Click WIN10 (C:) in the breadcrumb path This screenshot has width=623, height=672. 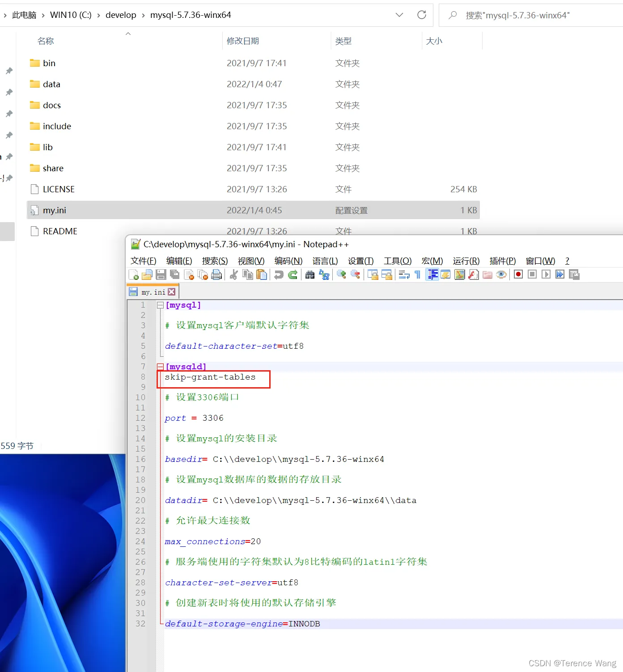pyautogui.click(x=71, y=15)
